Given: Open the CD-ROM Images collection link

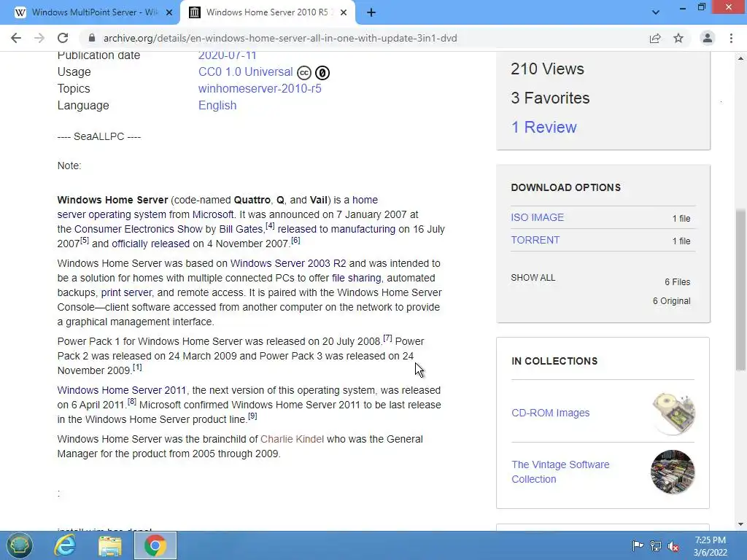Looking at the screenshot, I should pyautogui.click(x=550, y=413).
